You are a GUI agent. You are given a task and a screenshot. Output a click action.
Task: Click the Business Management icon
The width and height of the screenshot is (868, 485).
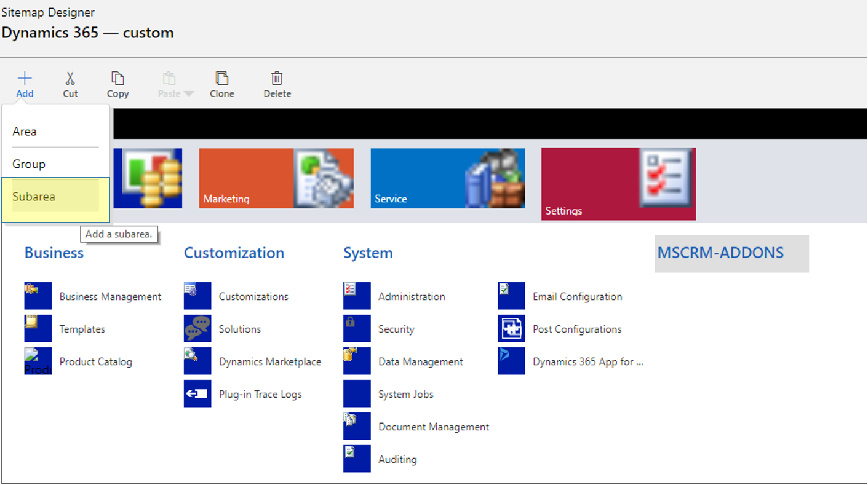click(x=38, y=296)
